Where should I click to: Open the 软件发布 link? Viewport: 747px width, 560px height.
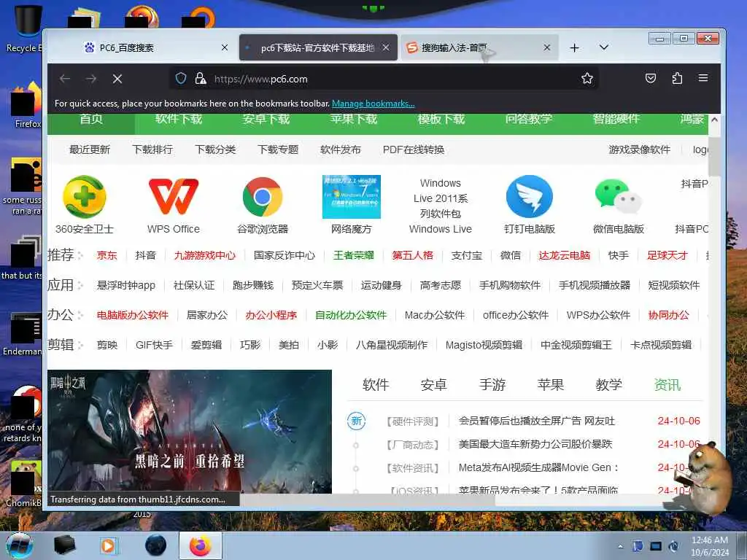pyautogui.click(x=341, y=149)
